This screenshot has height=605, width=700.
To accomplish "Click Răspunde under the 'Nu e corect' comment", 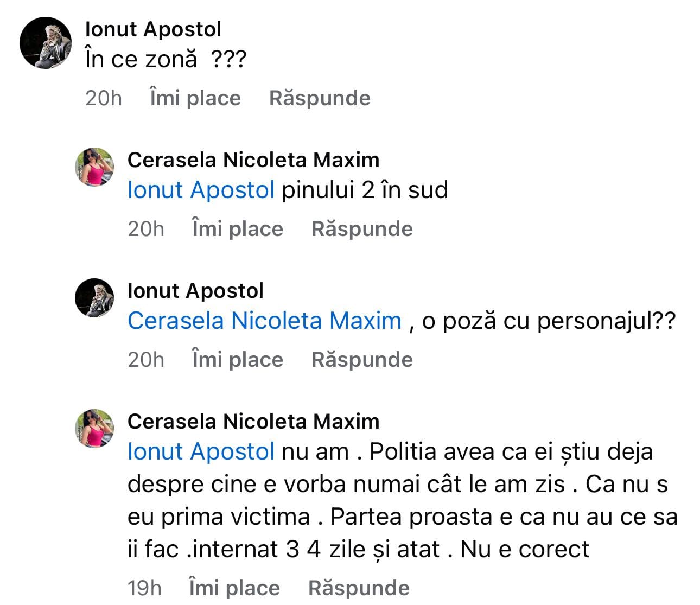I will [359, 588].
